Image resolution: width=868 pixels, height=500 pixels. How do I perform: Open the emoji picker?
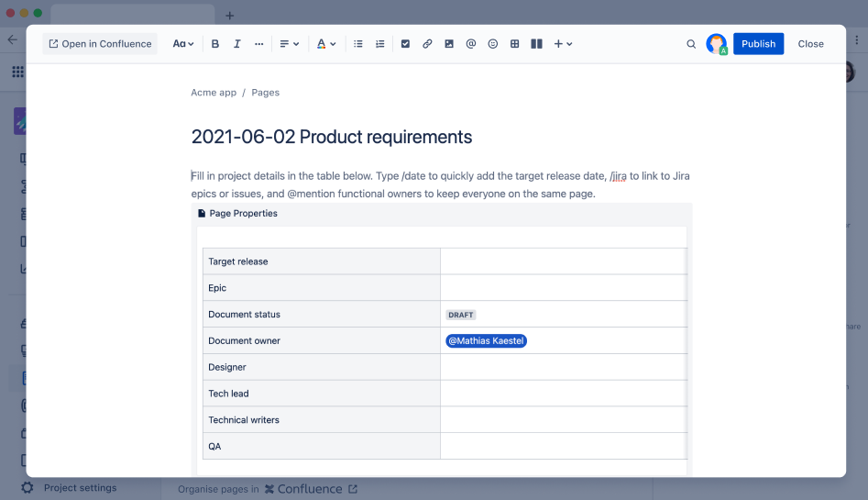tap(493, 44)
